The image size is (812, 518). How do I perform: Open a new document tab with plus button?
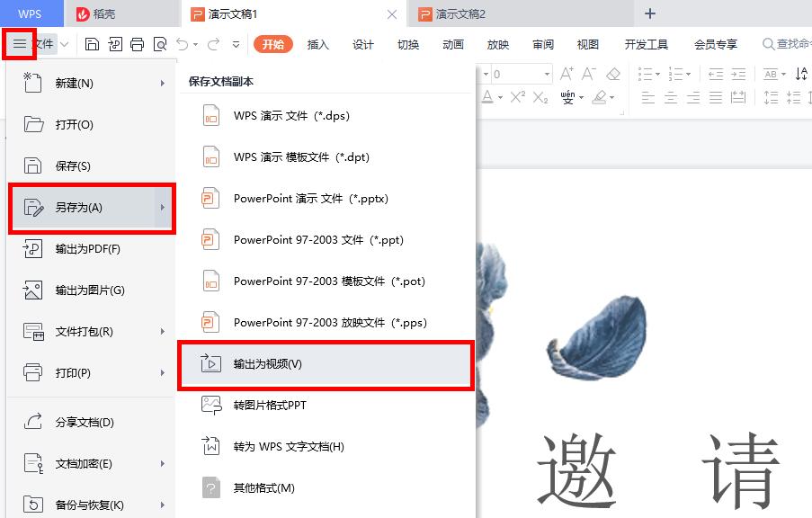pyautogui.click(x=649, y=13)
